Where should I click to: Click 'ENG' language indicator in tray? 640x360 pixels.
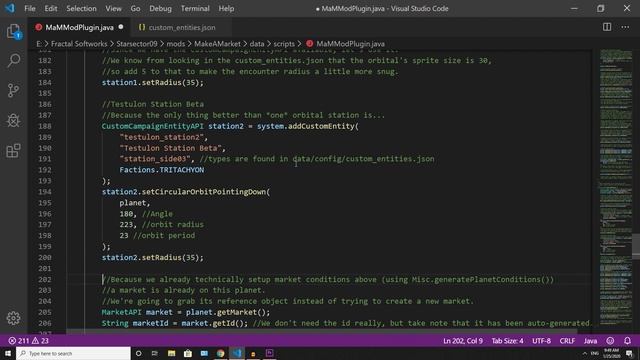pos(595,353)
